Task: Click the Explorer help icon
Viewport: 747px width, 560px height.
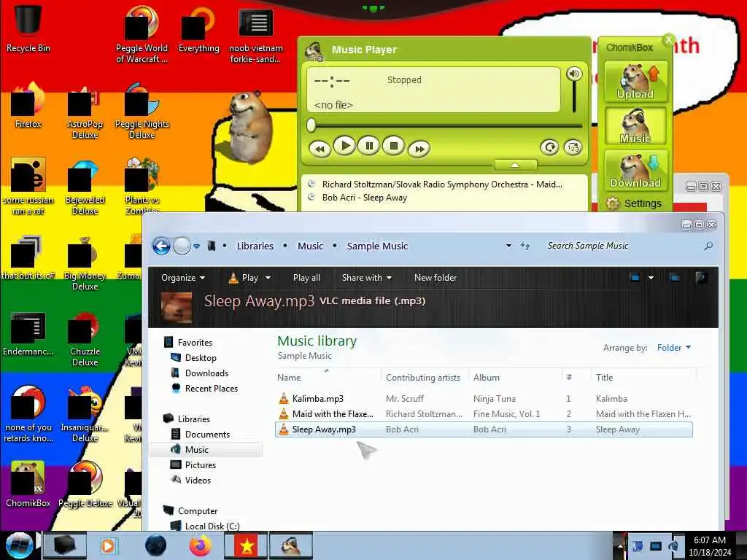Action: 700,277
